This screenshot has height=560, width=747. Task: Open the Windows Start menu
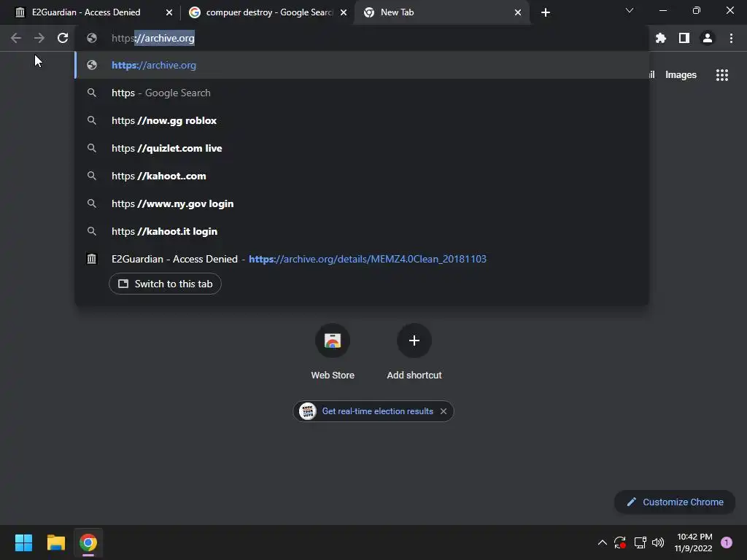pos(23,542)
